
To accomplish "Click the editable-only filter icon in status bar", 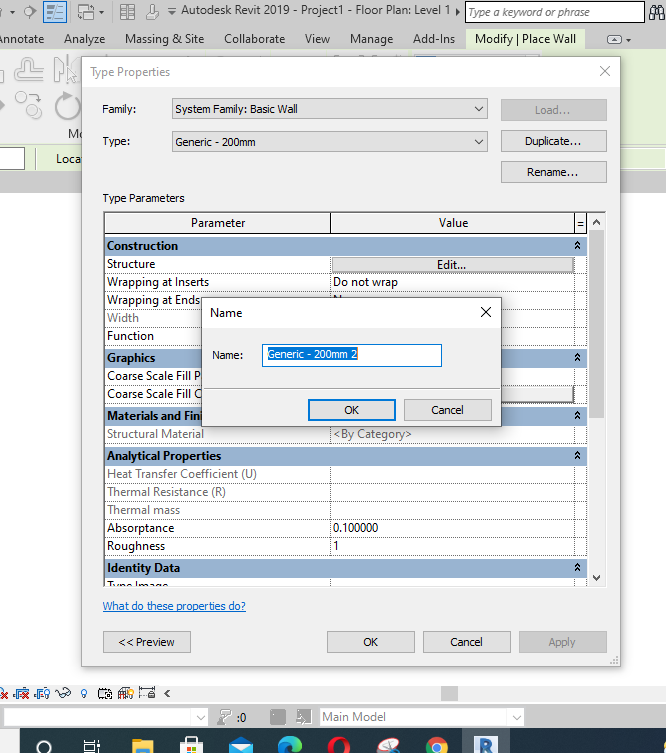I will 225,717.
